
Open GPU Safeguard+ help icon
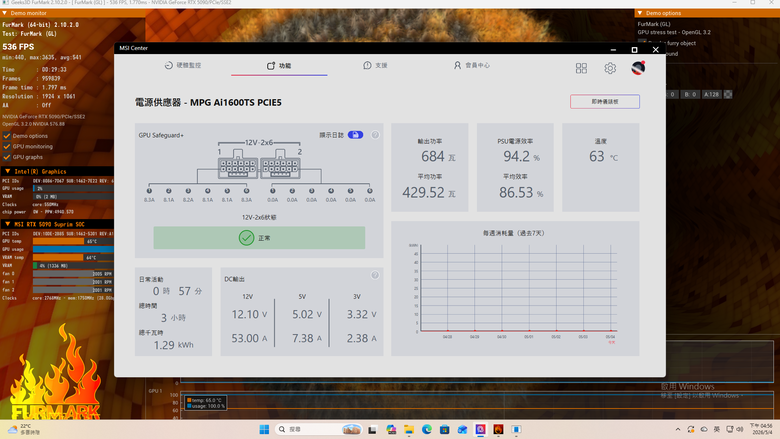tap(375, 135)
